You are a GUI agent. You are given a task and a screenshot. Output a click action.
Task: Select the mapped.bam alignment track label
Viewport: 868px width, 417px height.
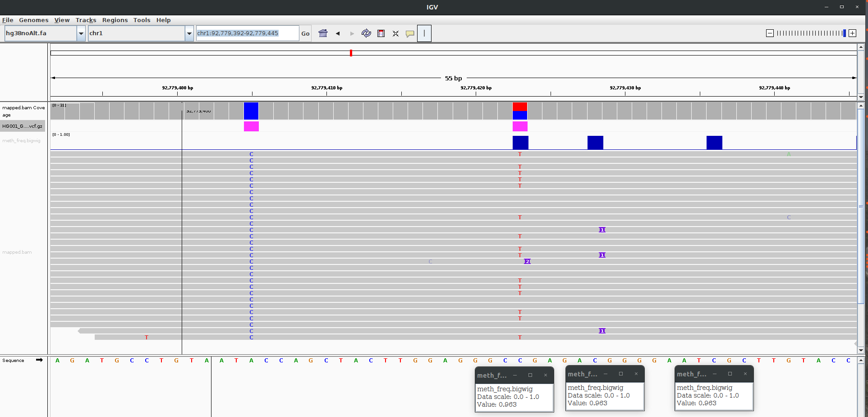coord(17,252)
